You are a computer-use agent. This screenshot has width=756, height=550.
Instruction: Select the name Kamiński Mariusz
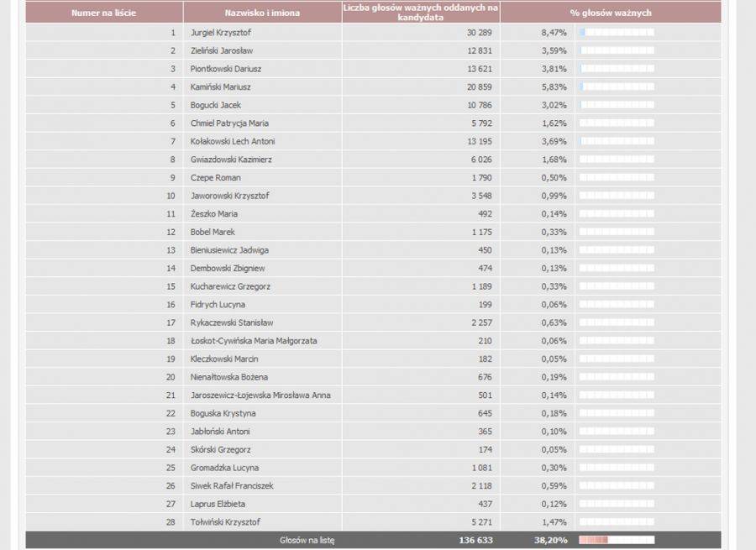[x=220, y=87]
